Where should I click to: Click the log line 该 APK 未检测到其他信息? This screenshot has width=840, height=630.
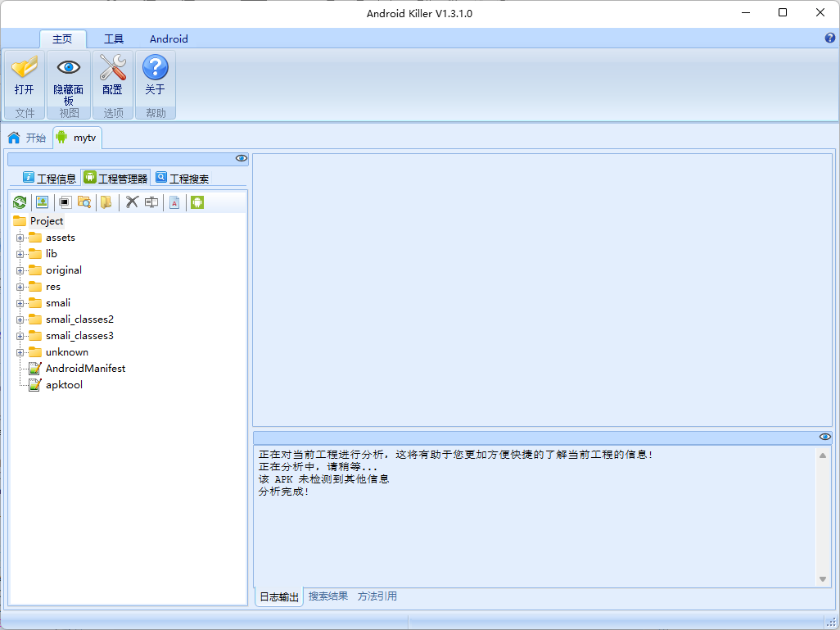click(x=323, y=478)
